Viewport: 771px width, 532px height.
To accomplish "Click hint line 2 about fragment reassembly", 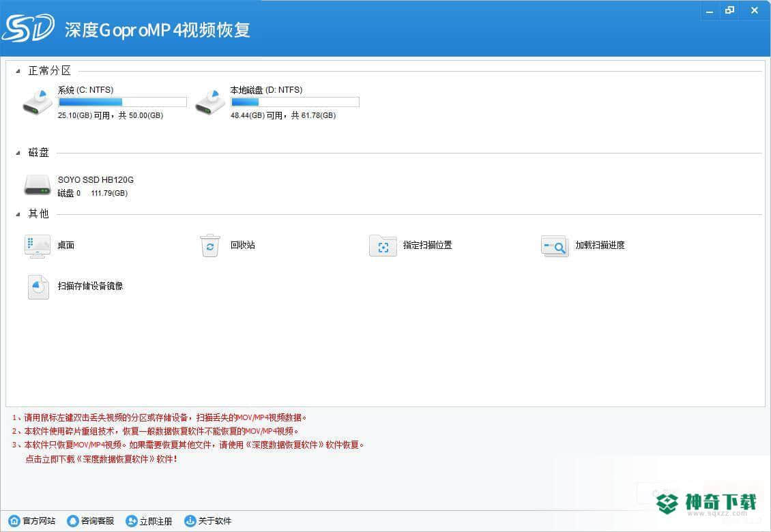I will tap(156, 431).
